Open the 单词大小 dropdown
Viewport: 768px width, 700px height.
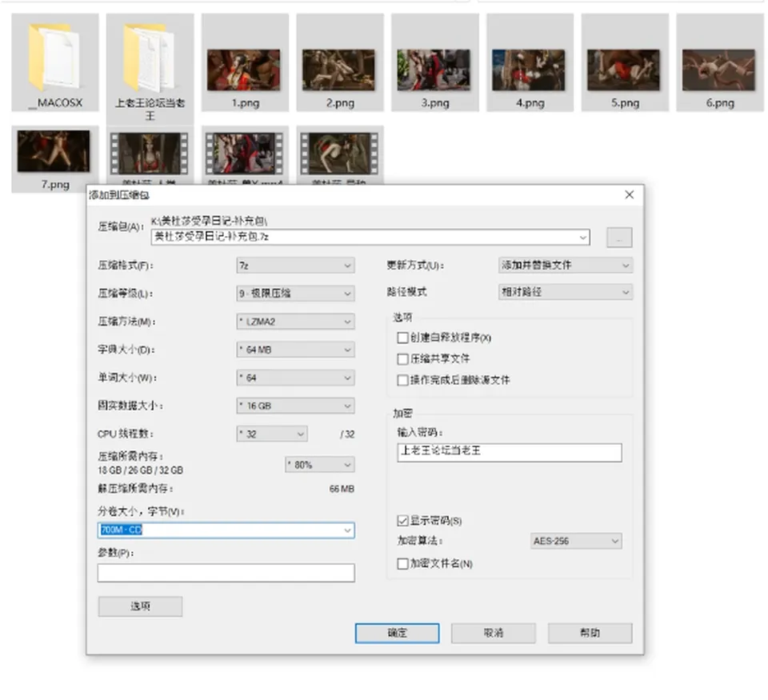coord(295,378)
